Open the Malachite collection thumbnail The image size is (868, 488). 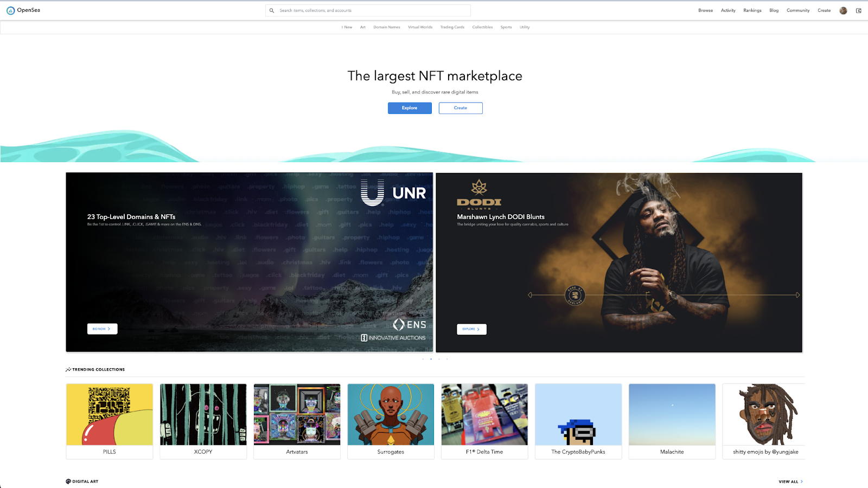pyautogui.click(x=672, y=415)
